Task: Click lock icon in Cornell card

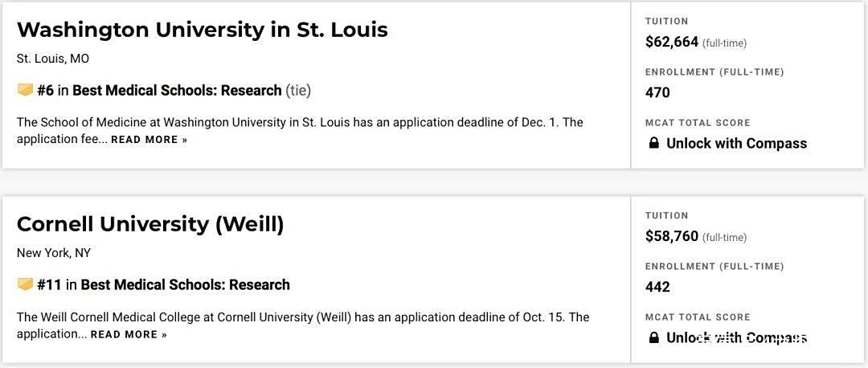Action: pos(653,337)
